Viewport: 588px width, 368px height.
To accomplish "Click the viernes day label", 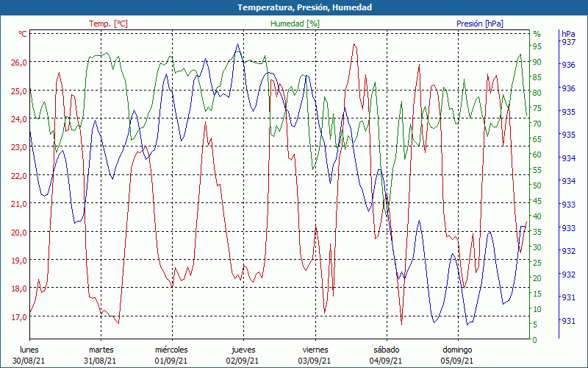I will coord(315,350).
